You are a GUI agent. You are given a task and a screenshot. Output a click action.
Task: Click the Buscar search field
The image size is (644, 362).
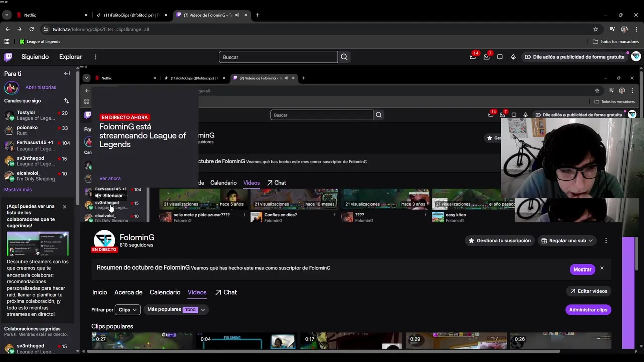(278, 57)
